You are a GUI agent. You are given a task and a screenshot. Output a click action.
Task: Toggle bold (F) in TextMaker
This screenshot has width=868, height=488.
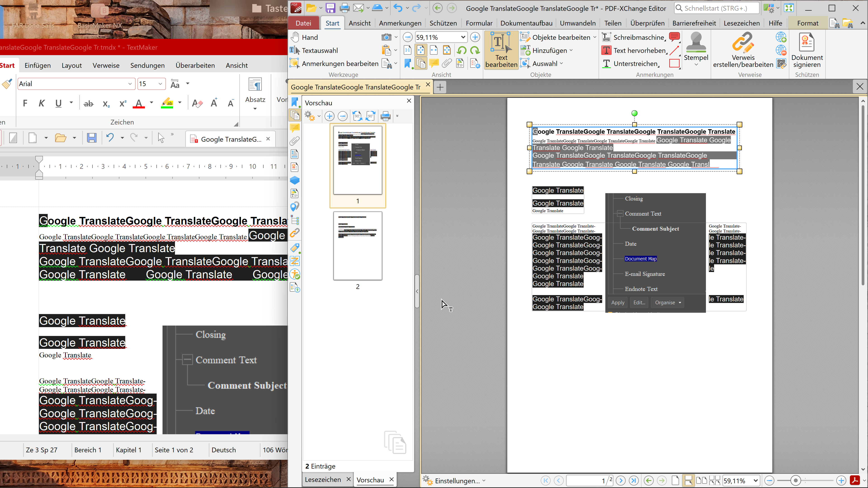(25, 103)
